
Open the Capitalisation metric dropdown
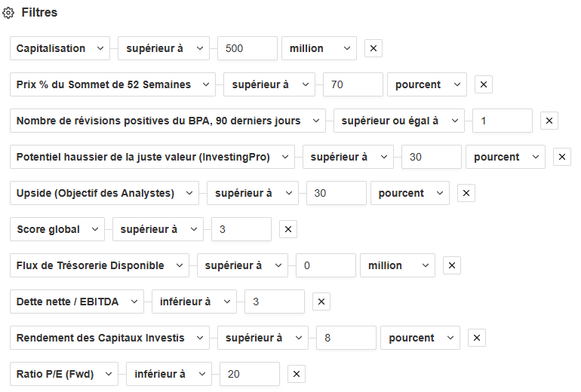[x=60, y=48]
